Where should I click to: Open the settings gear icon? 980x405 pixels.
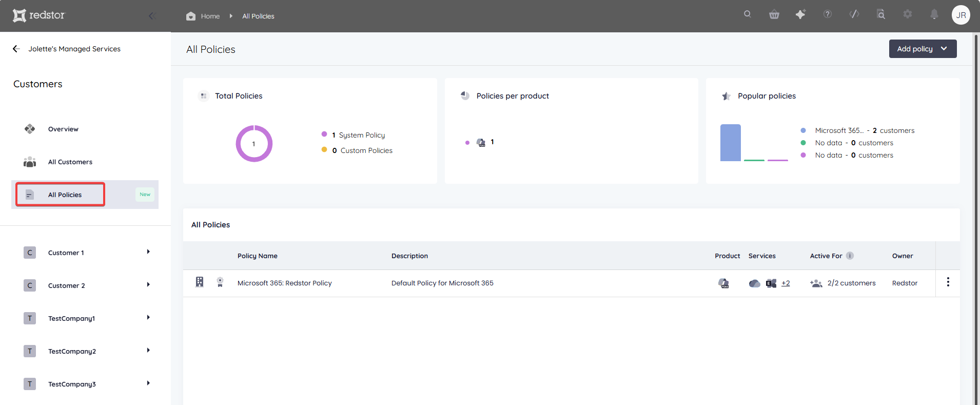(x=908, y=14)
